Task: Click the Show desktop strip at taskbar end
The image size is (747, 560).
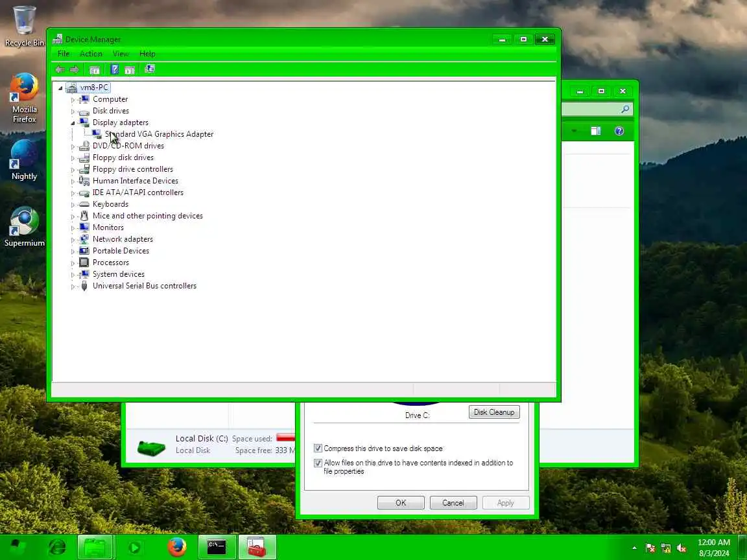Action: pos(742,548)
